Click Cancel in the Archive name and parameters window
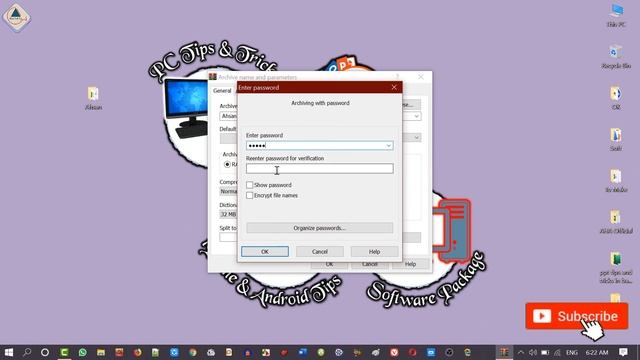 pos(369,264)
